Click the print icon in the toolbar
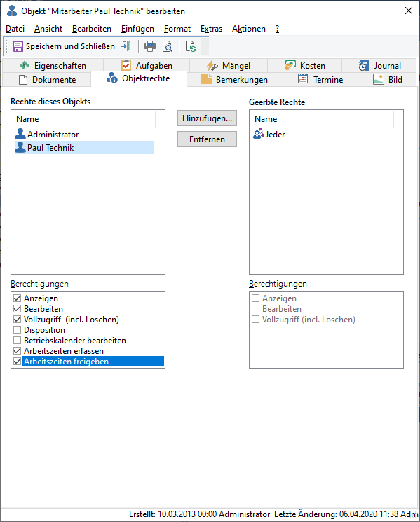Screen dimensions: 420x522 click(x=150, y=46)
